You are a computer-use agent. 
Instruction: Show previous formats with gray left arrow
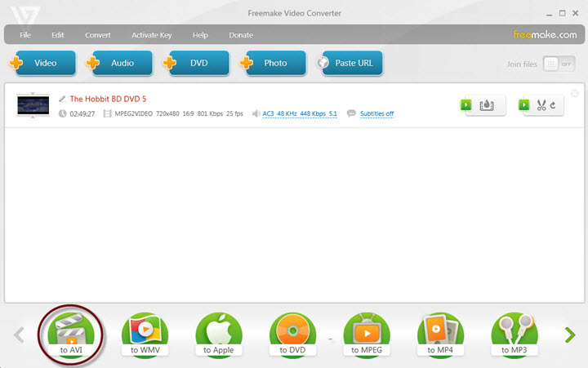click(x=19, y=335)
